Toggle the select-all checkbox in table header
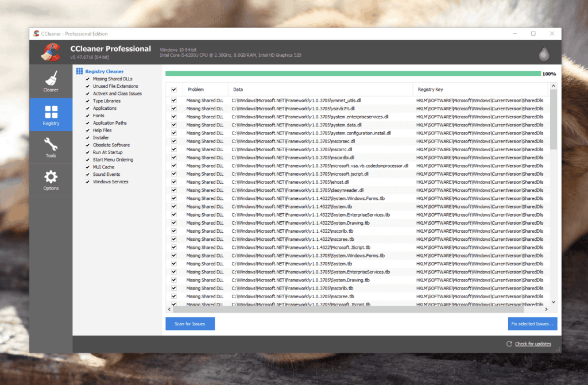 coord(174,90)
